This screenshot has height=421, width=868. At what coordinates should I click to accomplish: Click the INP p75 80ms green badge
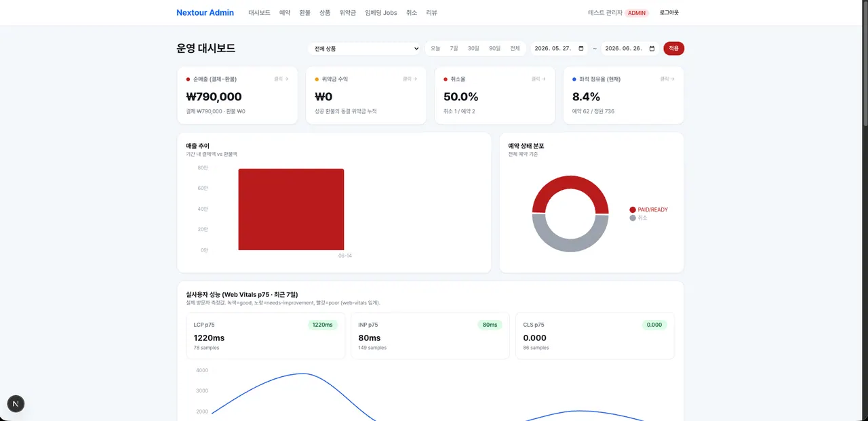point(490,325)
